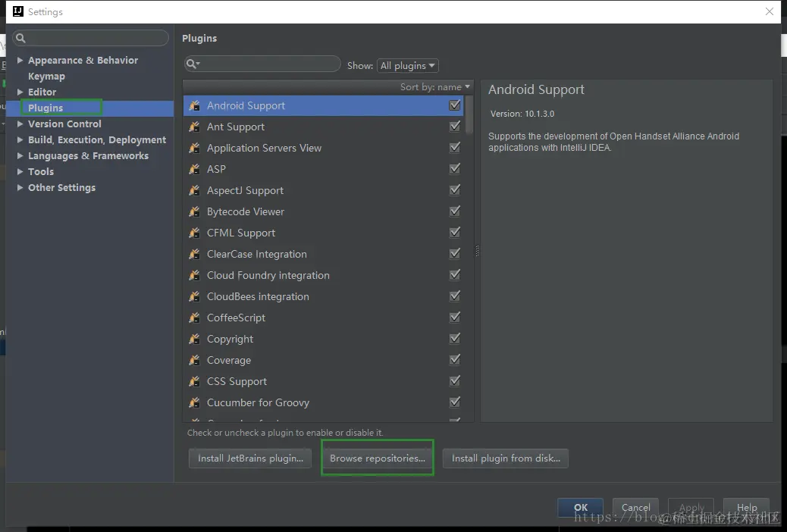
Task: Select Keymap in settings tree
Action: click(47, 77)
